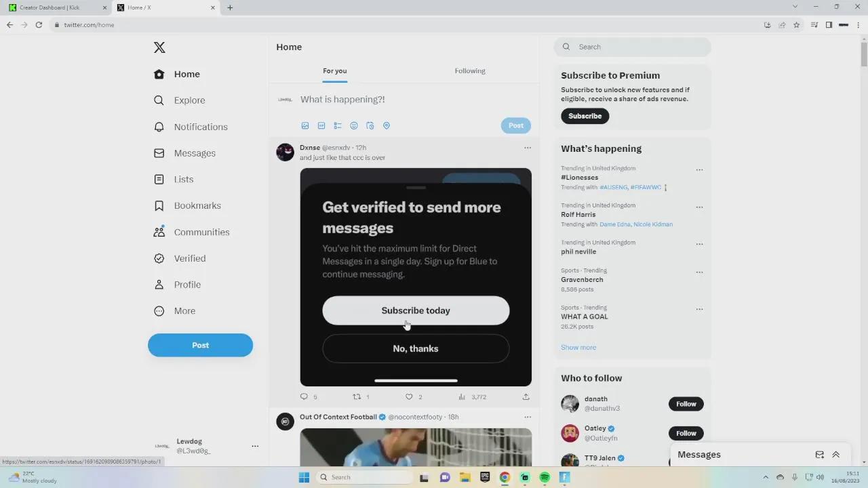Open more options for Rolf Harris trend

tap(699, 207)
